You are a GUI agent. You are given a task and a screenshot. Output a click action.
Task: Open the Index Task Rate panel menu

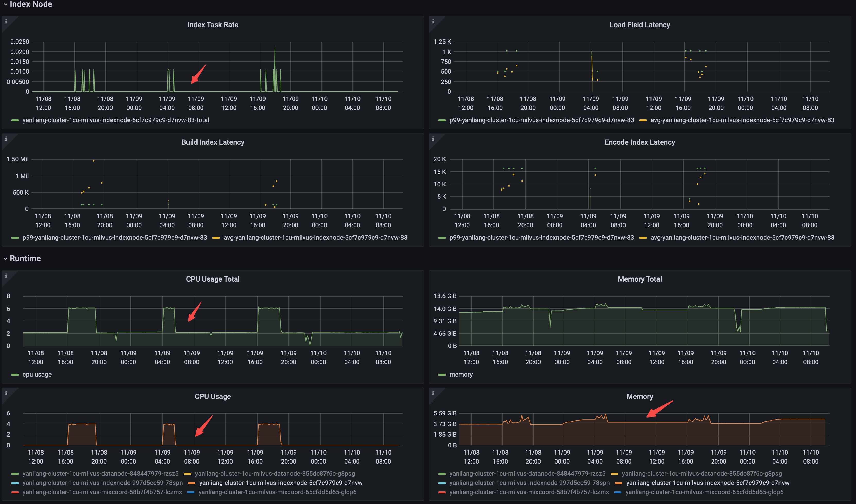[x=213, y=24]
